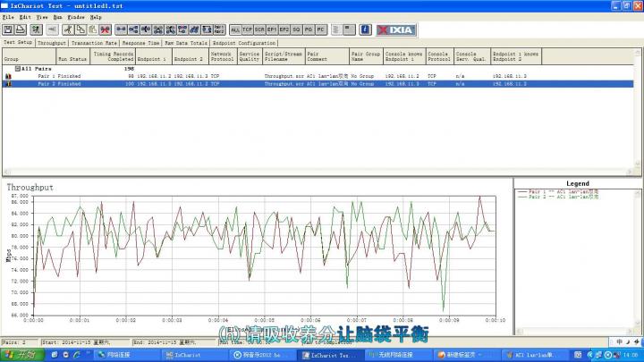644x362 pixels.
Task: Toggle the PC filter button
Action: (x=321, y=29)
